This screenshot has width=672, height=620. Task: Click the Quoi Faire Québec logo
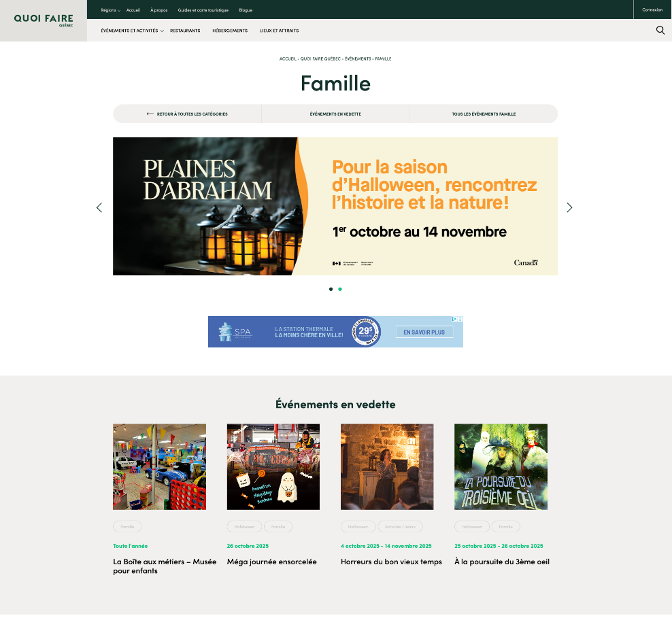[x=44, y=20]
